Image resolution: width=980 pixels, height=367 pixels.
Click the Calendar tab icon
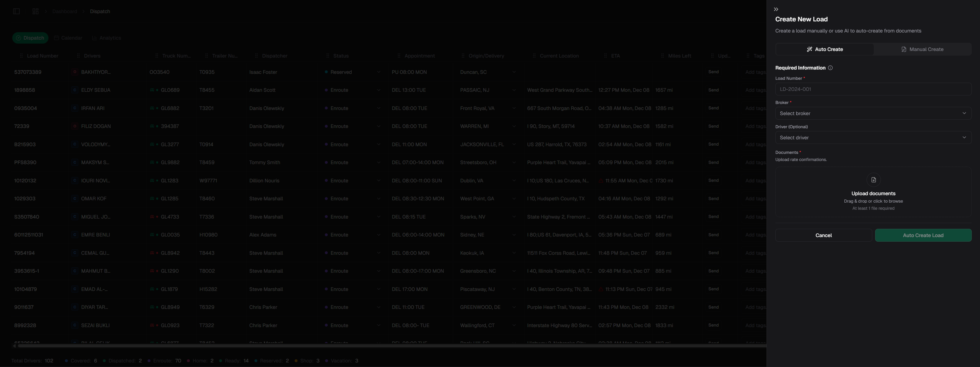[56, 38]
